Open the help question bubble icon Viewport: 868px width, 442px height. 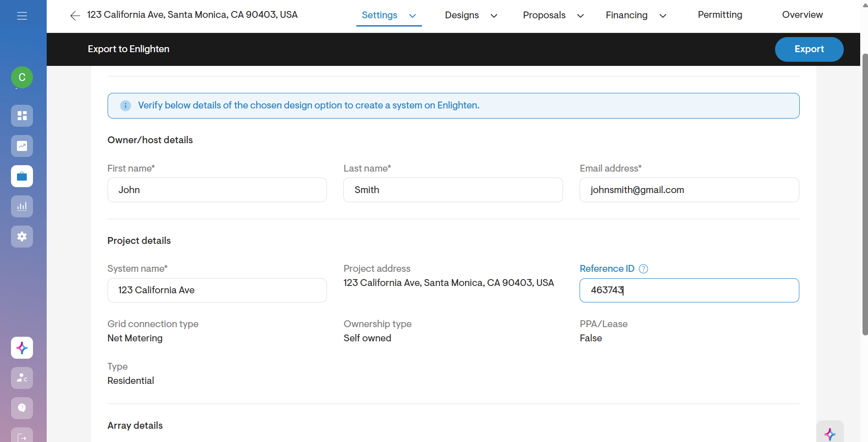(22, 408)
